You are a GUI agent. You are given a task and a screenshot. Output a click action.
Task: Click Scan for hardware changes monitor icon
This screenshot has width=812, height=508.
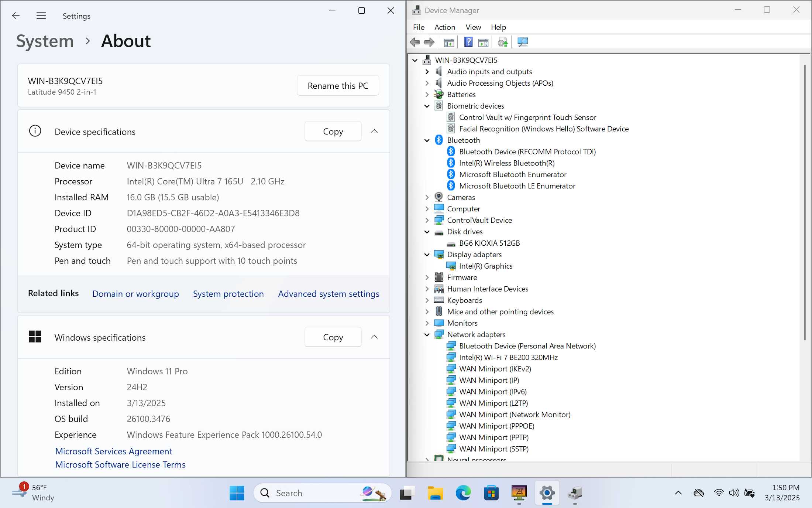click(x=523, y=42)
